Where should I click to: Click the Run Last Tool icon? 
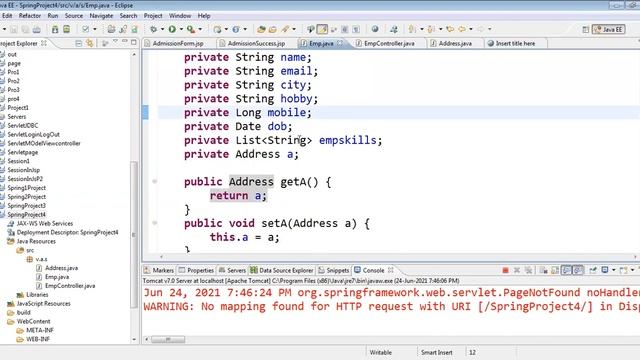tap(191, 29)
